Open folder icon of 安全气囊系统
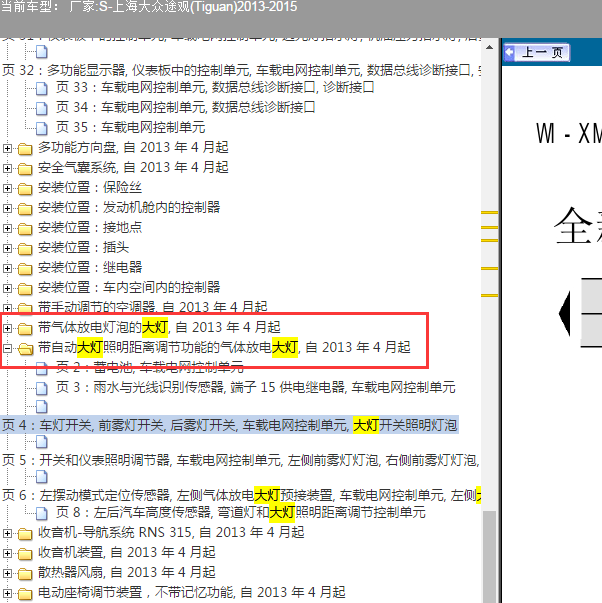Image resolution: width=602 pixels, height=603 pixels. pyautogui.click(x=25, y=168)
